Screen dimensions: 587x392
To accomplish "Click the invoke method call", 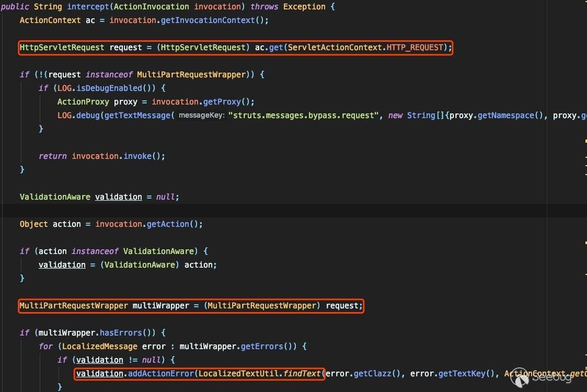I will pos(137,156).
